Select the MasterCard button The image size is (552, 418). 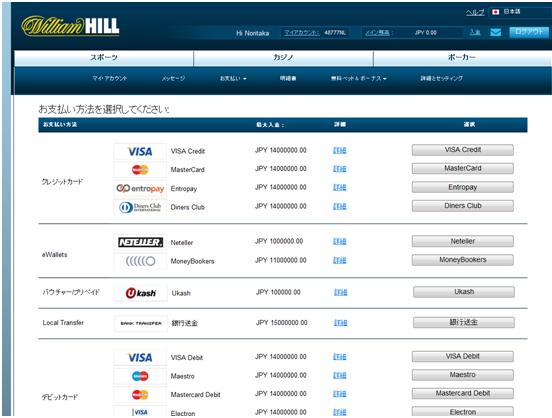(x=463, y=168)
